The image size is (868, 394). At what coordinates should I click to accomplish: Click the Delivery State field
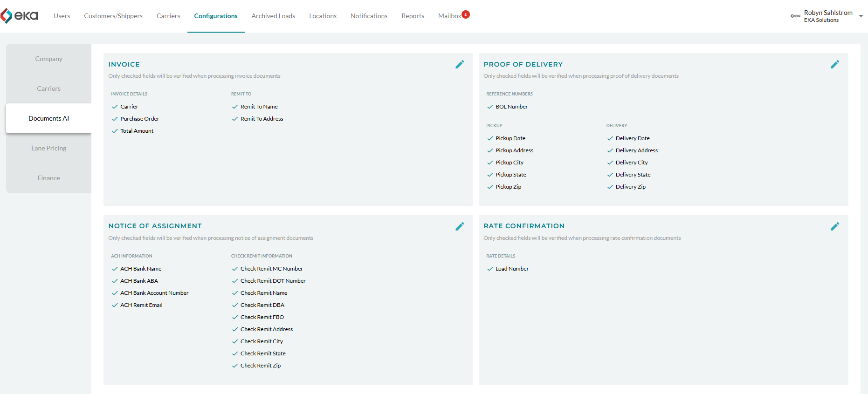[628, 175]
